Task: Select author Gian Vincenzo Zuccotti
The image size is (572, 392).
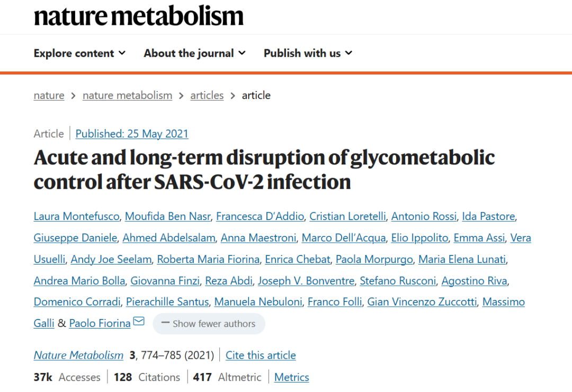Action: click(422, 302)
